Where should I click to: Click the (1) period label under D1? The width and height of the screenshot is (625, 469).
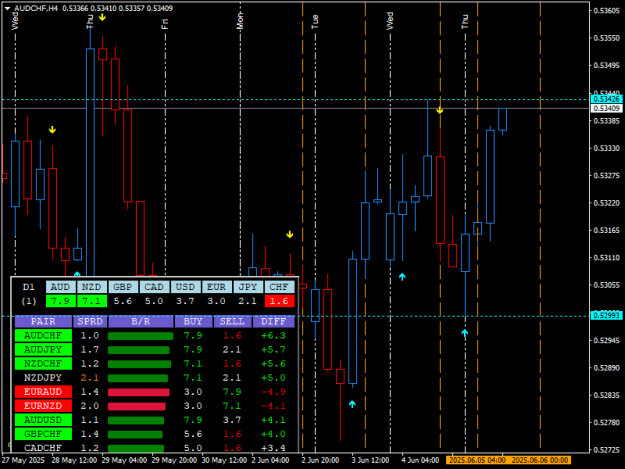click(x=29, y=301)
